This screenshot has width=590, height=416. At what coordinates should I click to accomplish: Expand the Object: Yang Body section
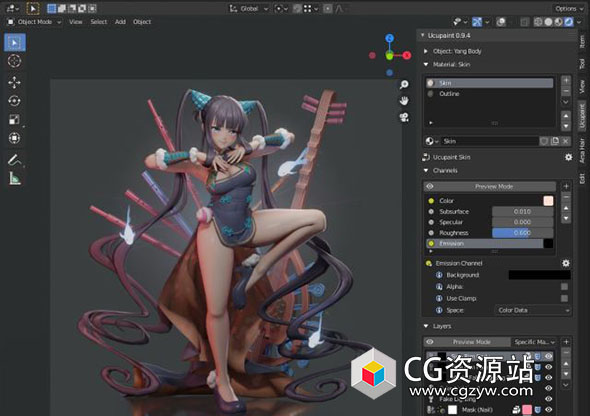coord(426,51)
